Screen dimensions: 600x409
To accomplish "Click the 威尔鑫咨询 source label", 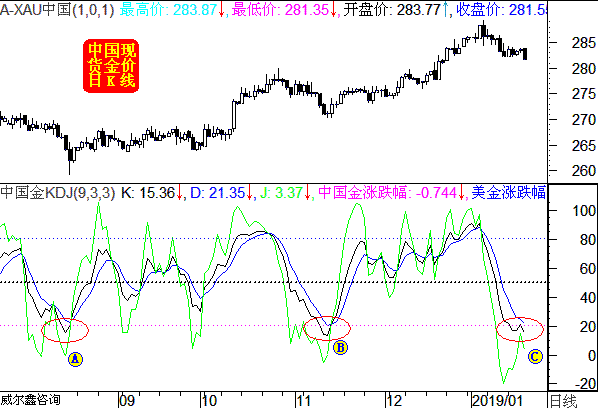I will click(30, 400).
